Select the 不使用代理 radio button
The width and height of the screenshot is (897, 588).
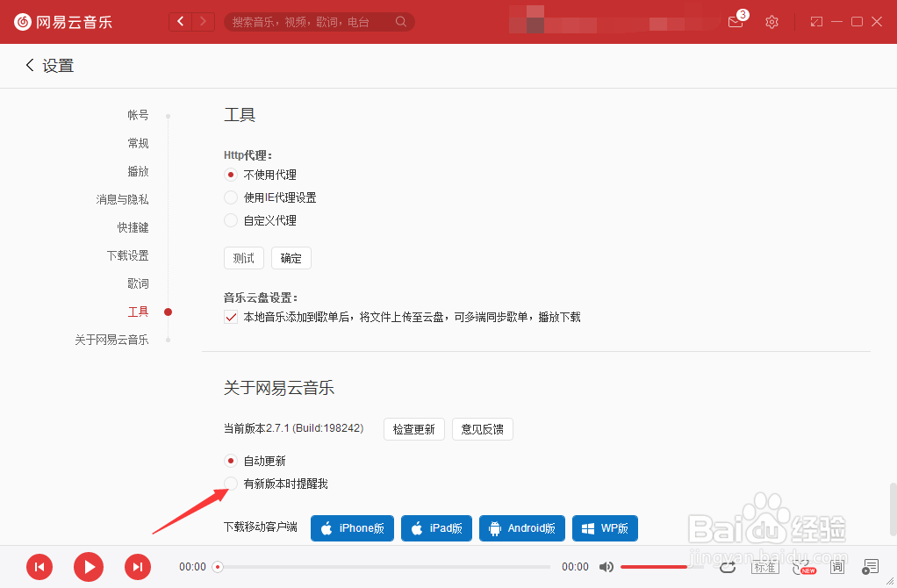(x=231, y=175)
